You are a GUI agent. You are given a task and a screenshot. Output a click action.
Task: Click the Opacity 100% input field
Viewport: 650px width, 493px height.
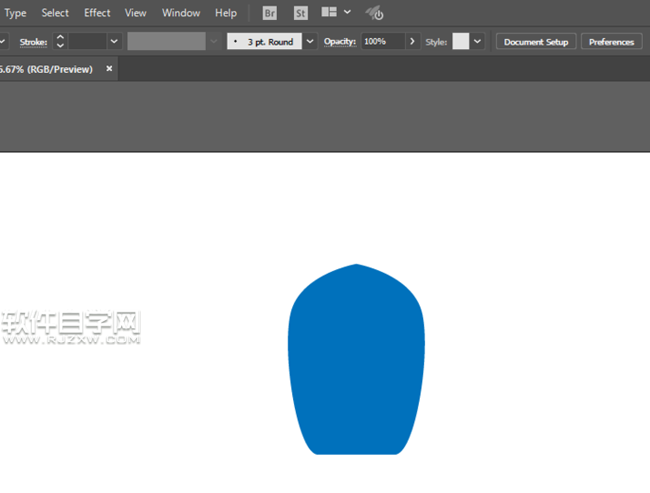point(381,42)
